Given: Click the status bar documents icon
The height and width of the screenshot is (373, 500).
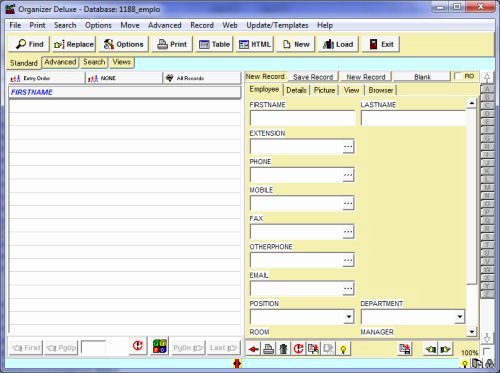Looking at the screenshot, I should [478, 363].
